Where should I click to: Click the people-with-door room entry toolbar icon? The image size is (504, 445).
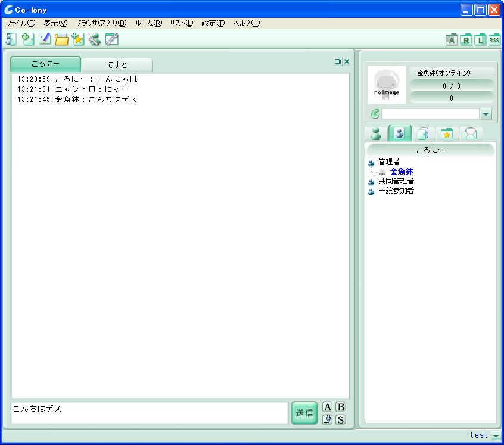(11, 39)
